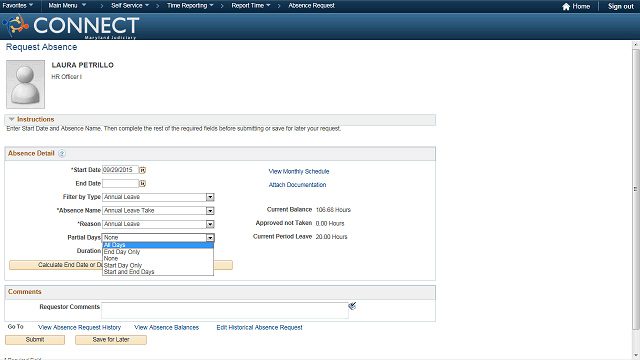Open View Absence Balances link
Screen dimensions: 640x360
pos(167,327)
